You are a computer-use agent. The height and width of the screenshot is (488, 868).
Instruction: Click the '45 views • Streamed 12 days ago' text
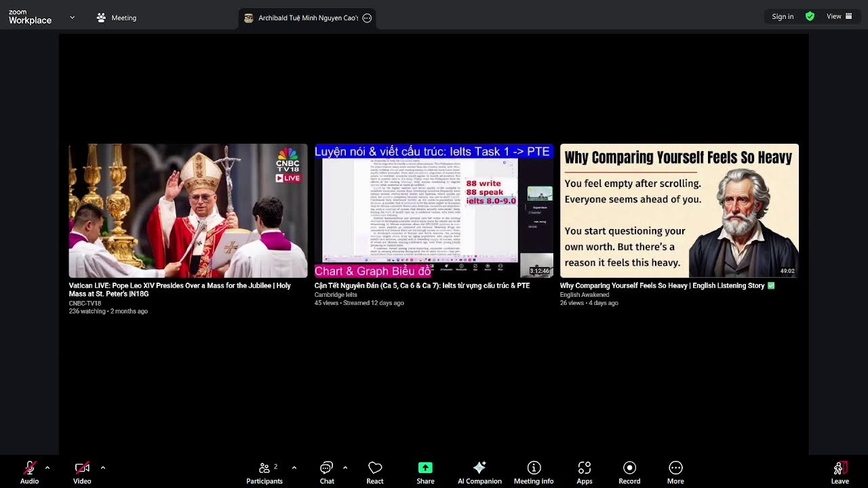pos(359,303)
